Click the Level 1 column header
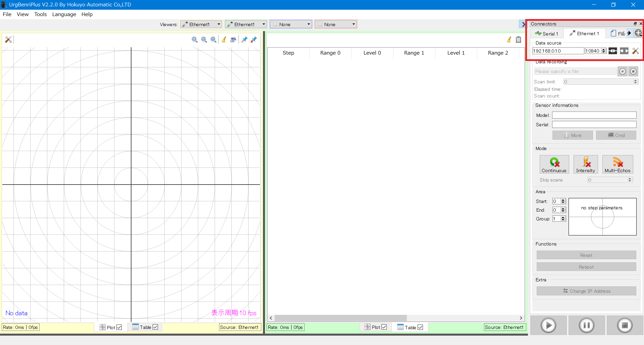Viewport: 644px width, 345px height. point(456,53)
